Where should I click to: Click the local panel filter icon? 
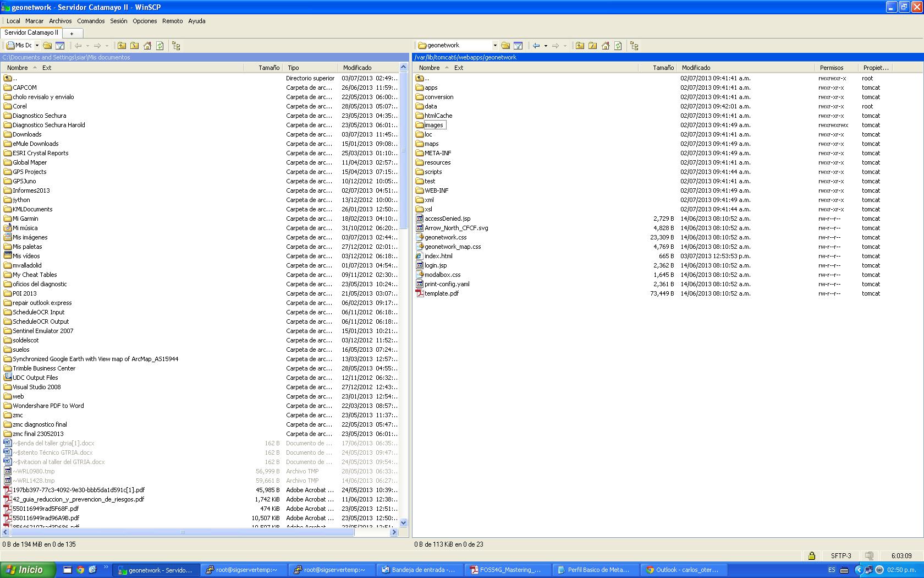(60, 46)
